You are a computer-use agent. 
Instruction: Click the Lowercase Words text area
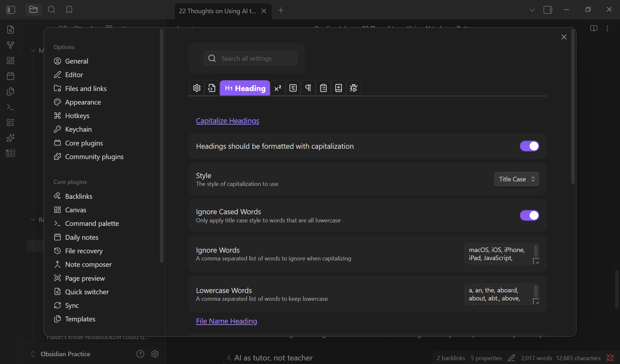502,294
